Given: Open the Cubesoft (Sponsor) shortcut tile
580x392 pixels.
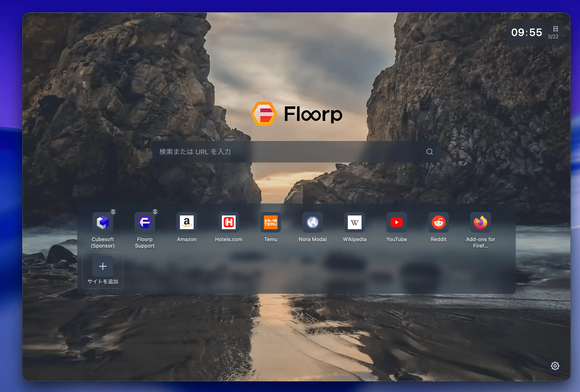Looking at the screenshot, I should click(103, 223).
